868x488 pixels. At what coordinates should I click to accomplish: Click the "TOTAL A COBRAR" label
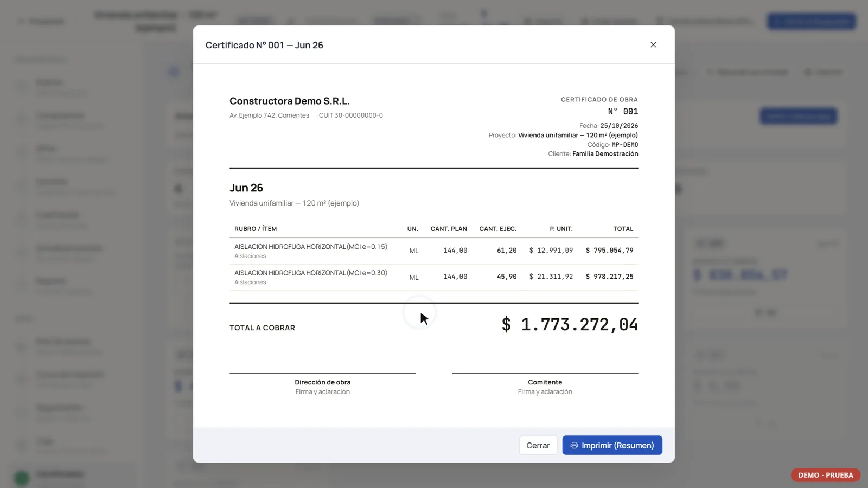263,328
